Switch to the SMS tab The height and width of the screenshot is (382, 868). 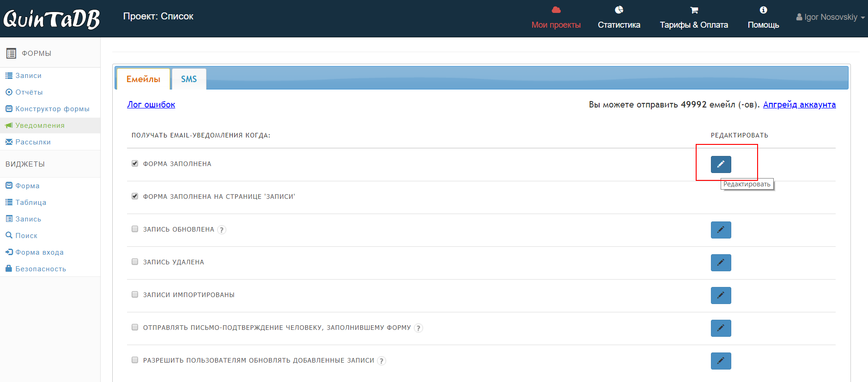click(189, 79)
